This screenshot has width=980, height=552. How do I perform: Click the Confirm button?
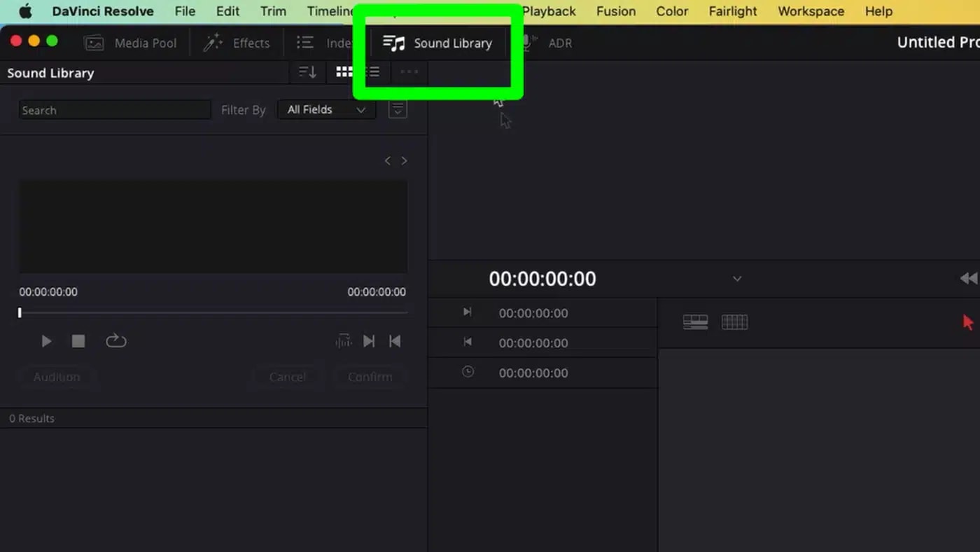[370, 377]
